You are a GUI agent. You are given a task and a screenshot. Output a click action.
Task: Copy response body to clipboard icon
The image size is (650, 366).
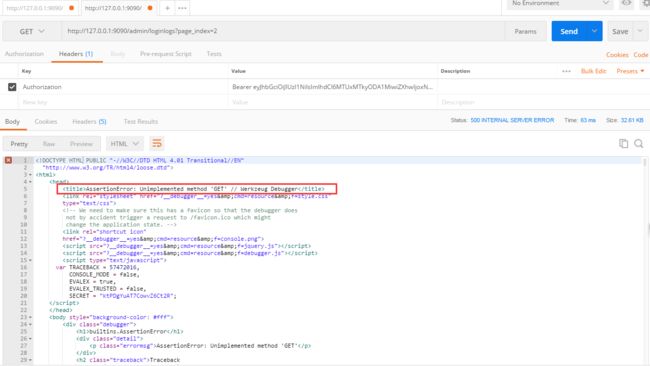[623, 143]
